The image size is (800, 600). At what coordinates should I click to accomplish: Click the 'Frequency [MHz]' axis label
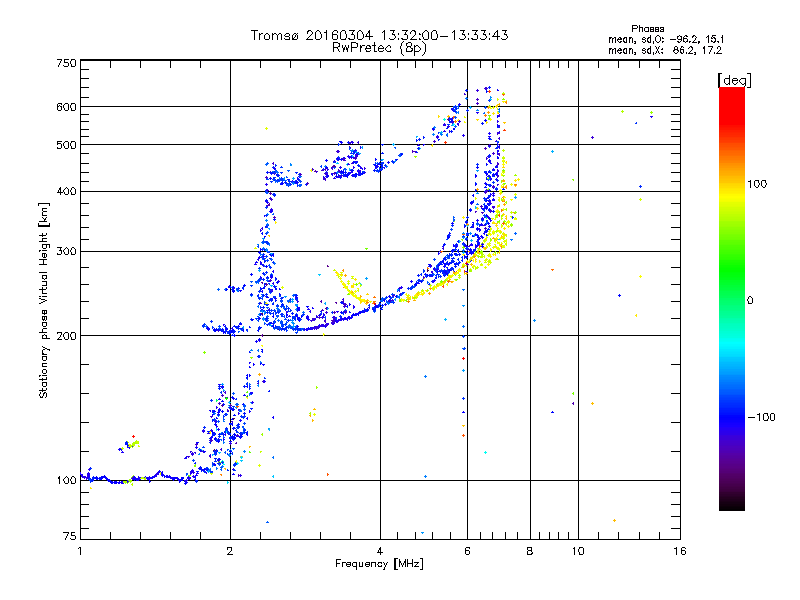[379, 564]
